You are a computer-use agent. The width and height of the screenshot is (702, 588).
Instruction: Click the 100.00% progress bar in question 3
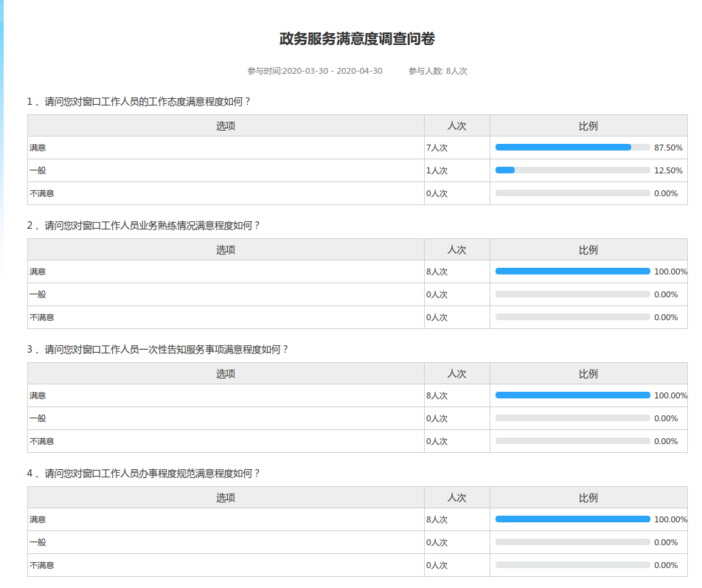572,395
